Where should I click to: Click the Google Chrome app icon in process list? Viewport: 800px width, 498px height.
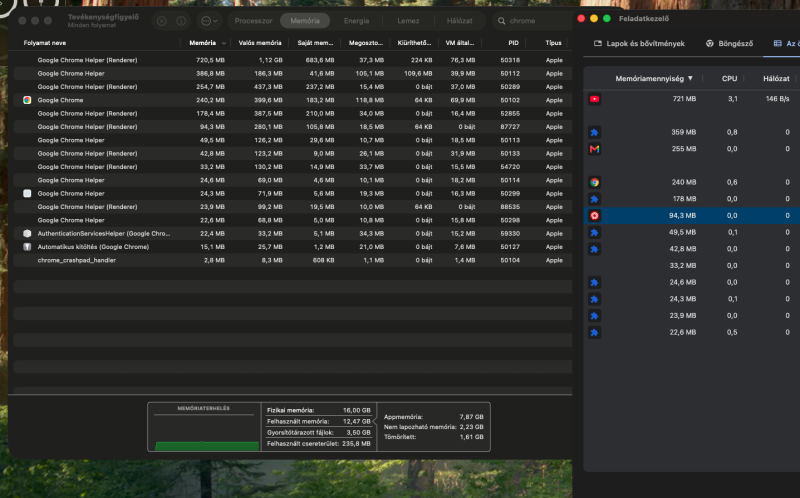[x=27, y=100]
